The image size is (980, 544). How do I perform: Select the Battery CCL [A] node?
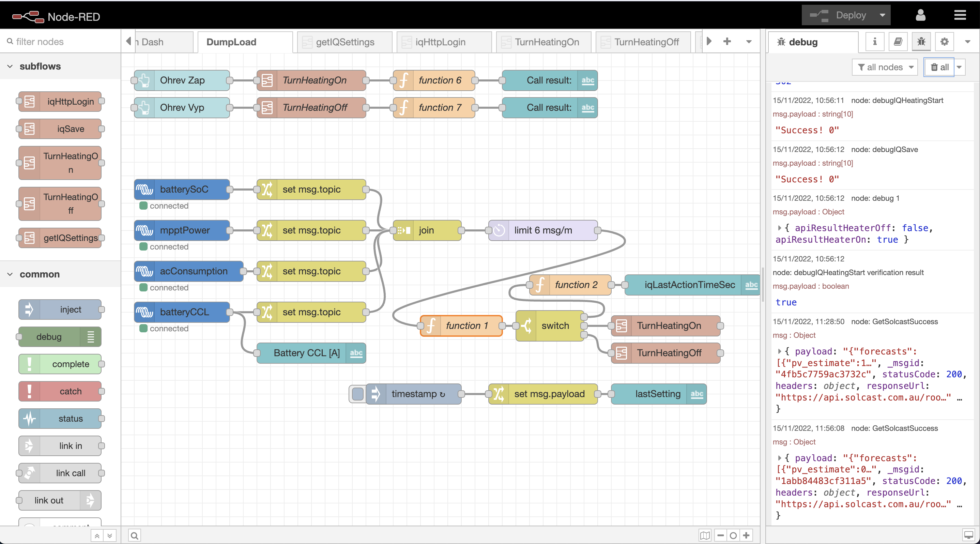[x=311, y=353]
